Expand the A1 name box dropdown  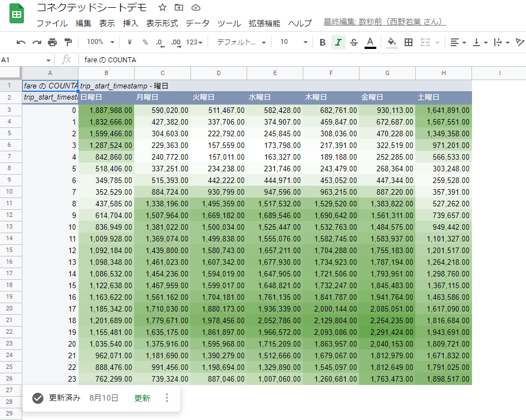(x=48, y=60)
